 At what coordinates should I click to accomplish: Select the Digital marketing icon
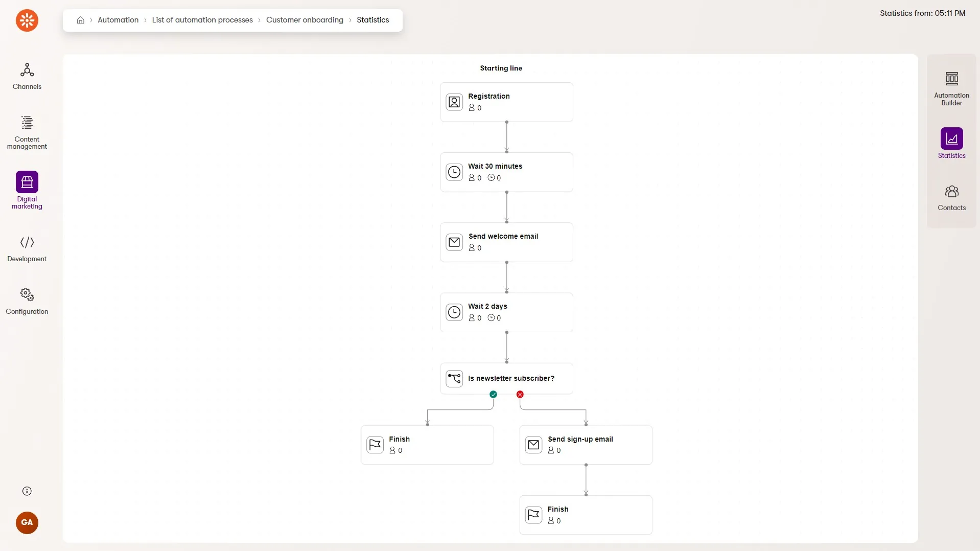27,182
